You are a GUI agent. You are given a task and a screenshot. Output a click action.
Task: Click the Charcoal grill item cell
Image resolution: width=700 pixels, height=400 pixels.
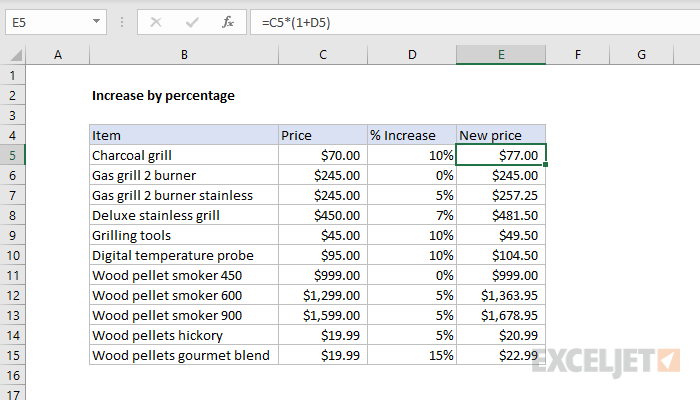[x=184, y=155]
